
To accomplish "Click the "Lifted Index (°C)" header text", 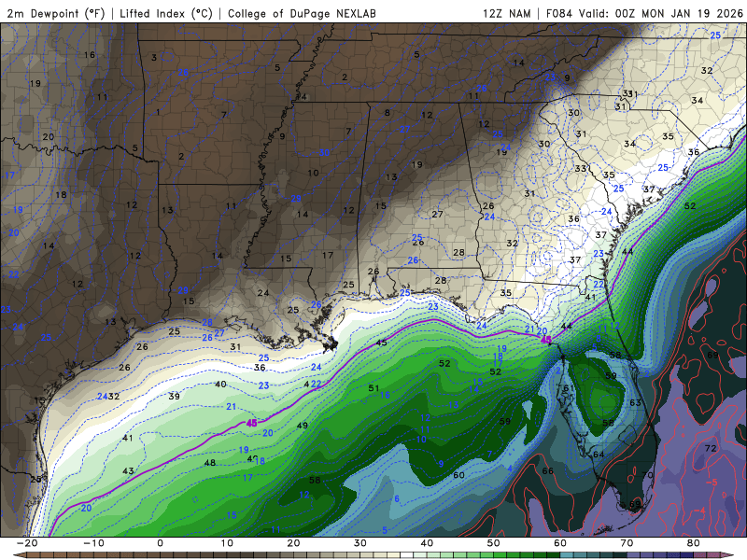I will click(166, 13).
